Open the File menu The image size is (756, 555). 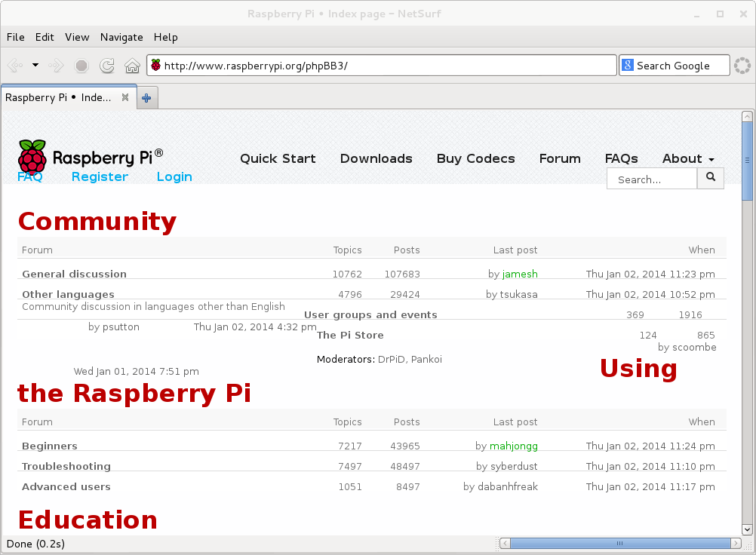(15, 37)
